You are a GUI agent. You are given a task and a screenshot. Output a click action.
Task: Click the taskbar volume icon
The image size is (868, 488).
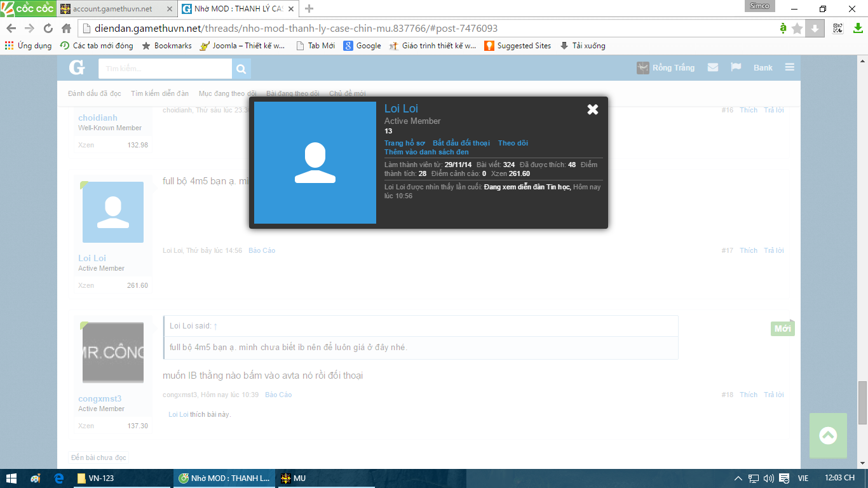tap(769, 478)
